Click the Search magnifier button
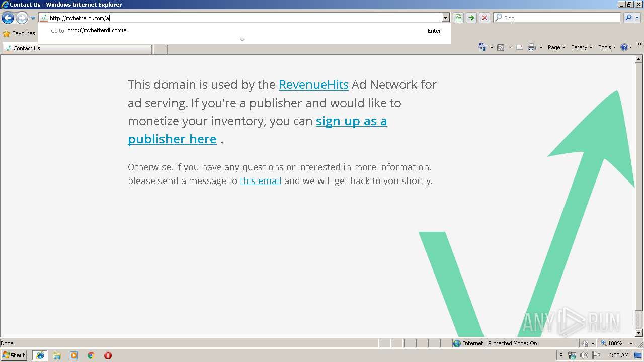644x362 pixels. 628,18
